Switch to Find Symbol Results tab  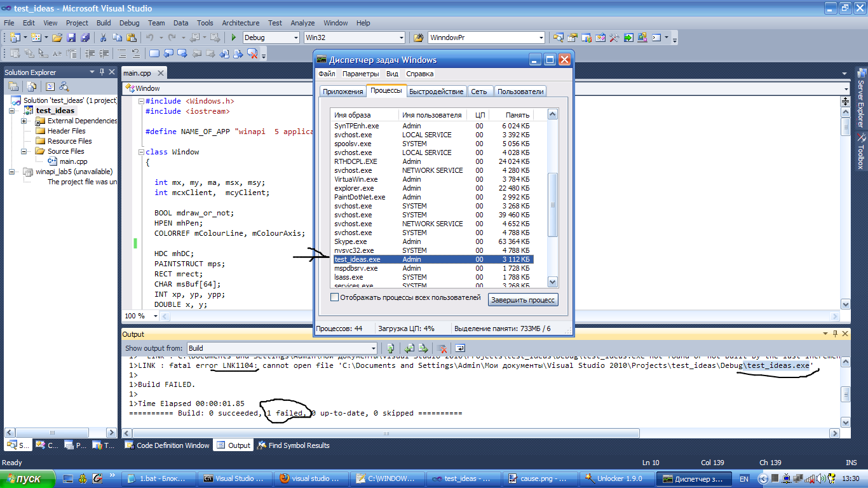click(293, 445)
